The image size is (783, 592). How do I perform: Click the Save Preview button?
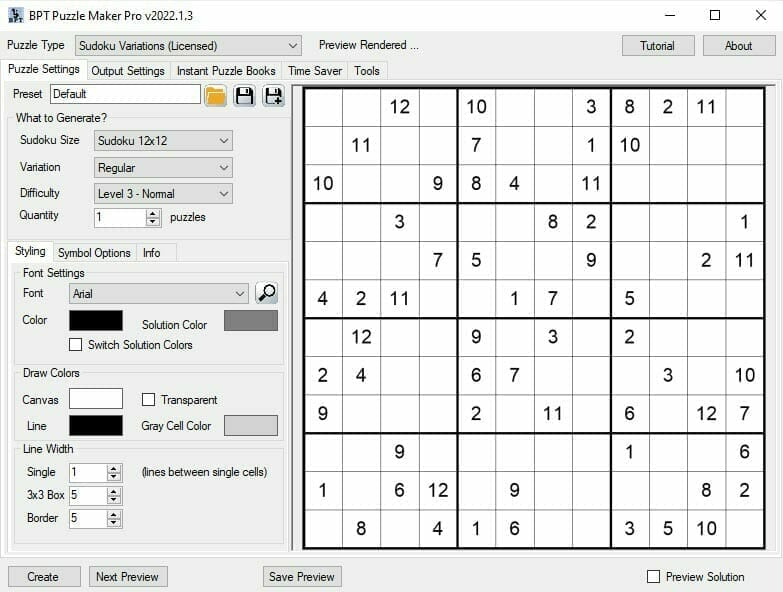tap(302, 577)
